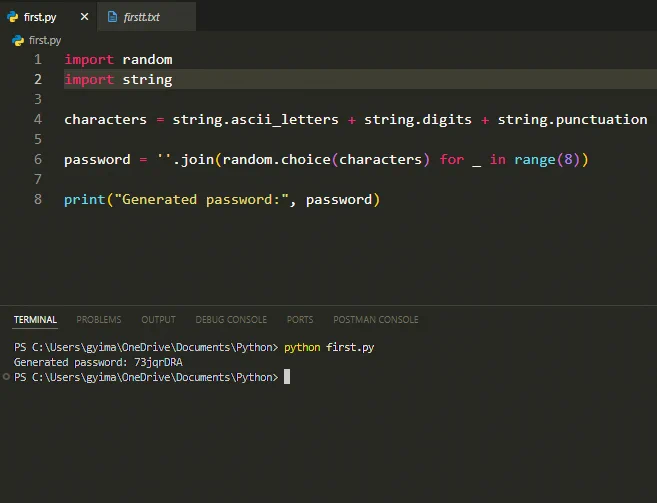Click line number 2 in the gutter
657x503 pixels.
[38, 79]
